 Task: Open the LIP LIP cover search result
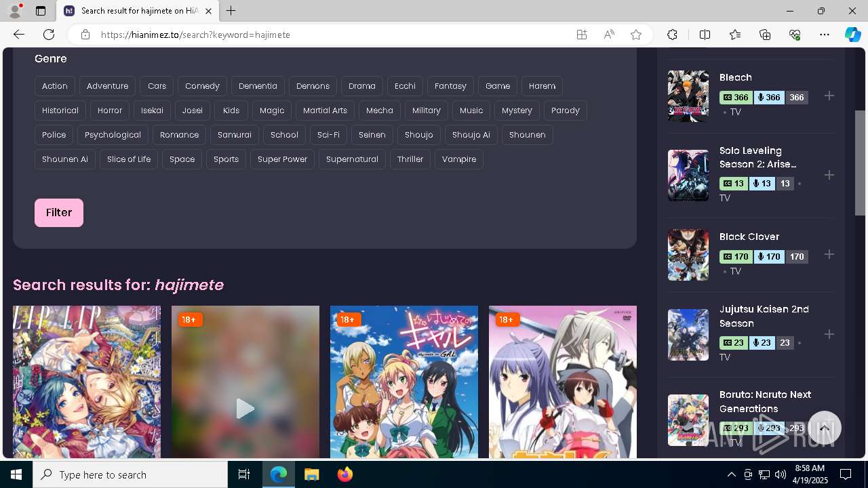point(87,382)
